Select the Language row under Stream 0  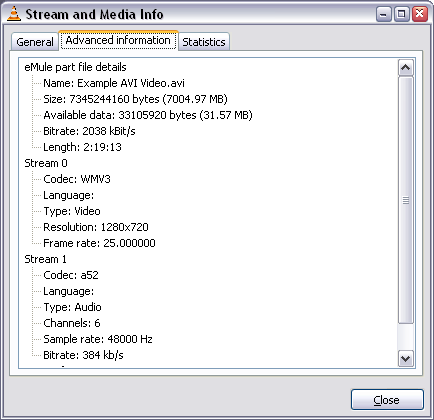[x=68, y=195]
